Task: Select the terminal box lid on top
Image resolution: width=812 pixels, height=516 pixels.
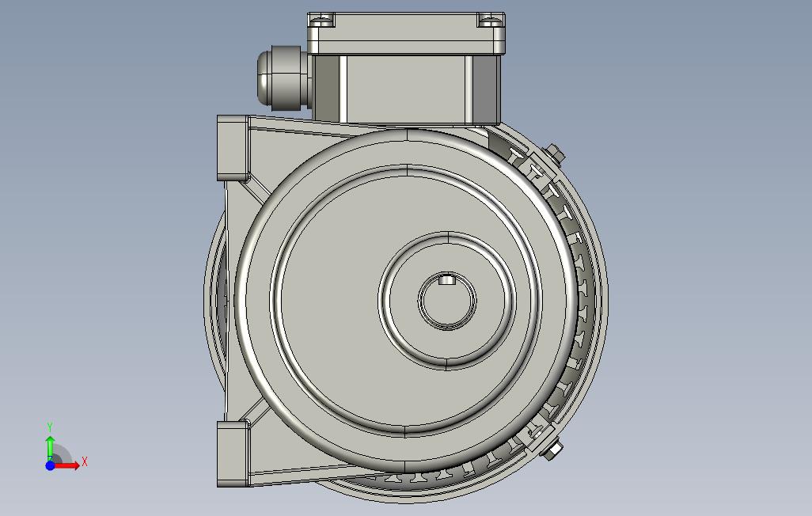Action: (x=406, y=34)
